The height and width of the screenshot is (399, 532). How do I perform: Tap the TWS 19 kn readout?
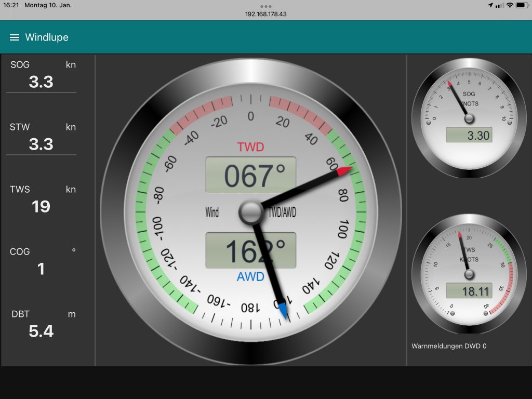[41, 206]
